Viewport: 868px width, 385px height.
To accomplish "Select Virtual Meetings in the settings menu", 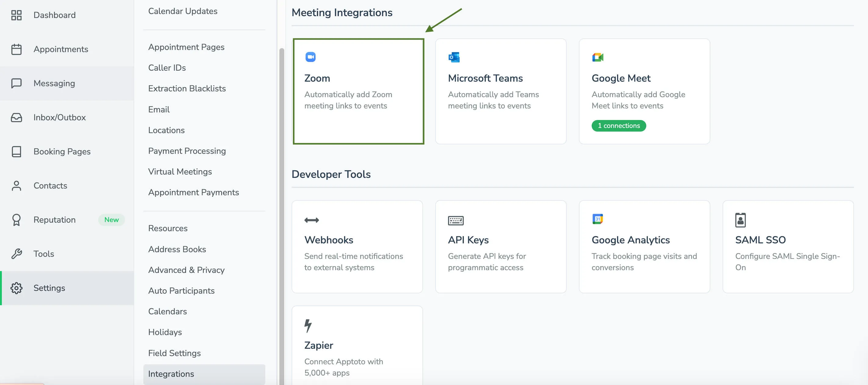I will (180, 171).
